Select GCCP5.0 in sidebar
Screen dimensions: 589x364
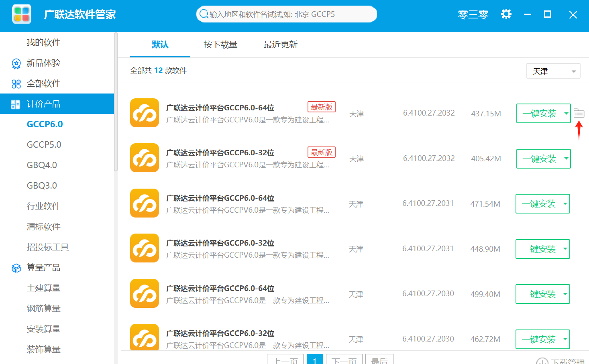(x=44, y=145)
